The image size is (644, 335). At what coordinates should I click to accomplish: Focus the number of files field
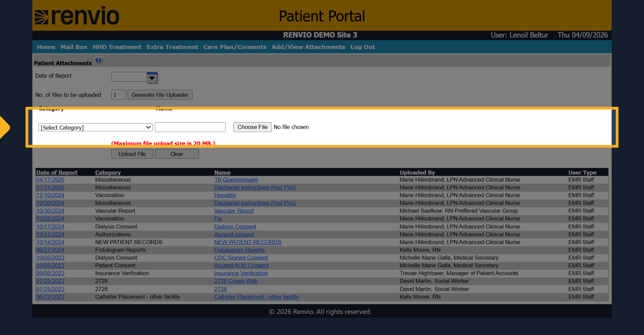coord(118,95)
